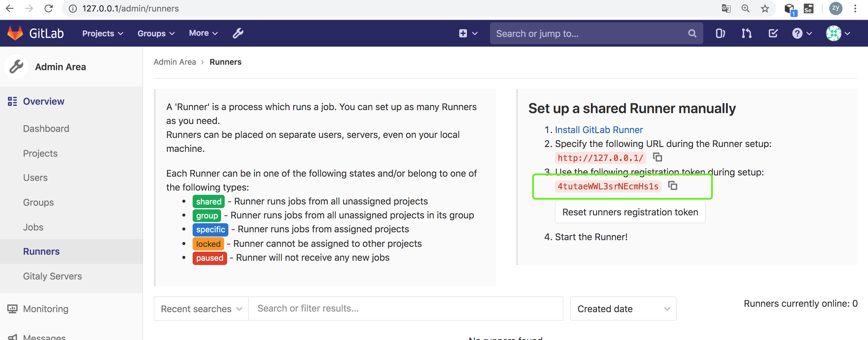Open the Recent searches dropdown
This screenshot has width=868, height=340.
201,308
